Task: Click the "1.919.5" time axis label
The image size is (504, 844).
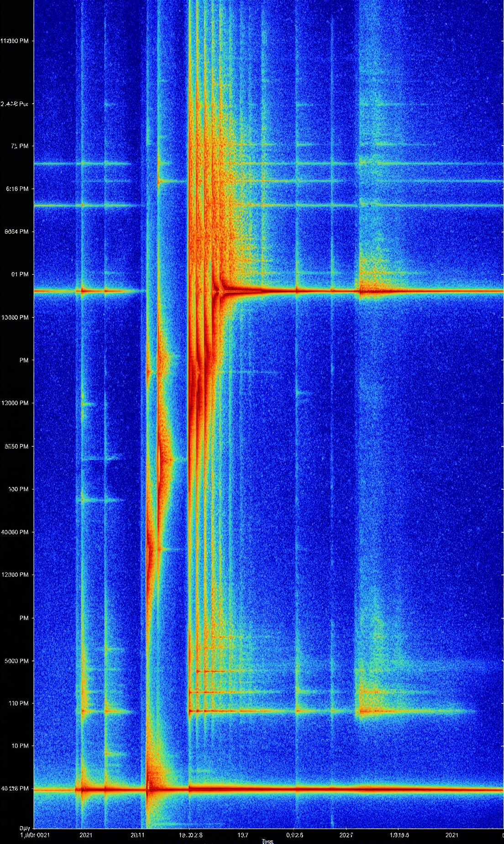Action: pos(399,835)
